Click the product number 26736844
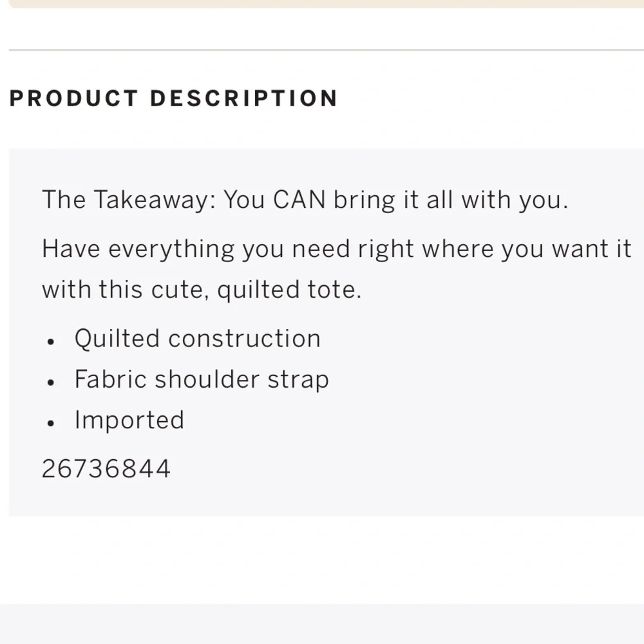The image size is (644, 644). [106, 469]
